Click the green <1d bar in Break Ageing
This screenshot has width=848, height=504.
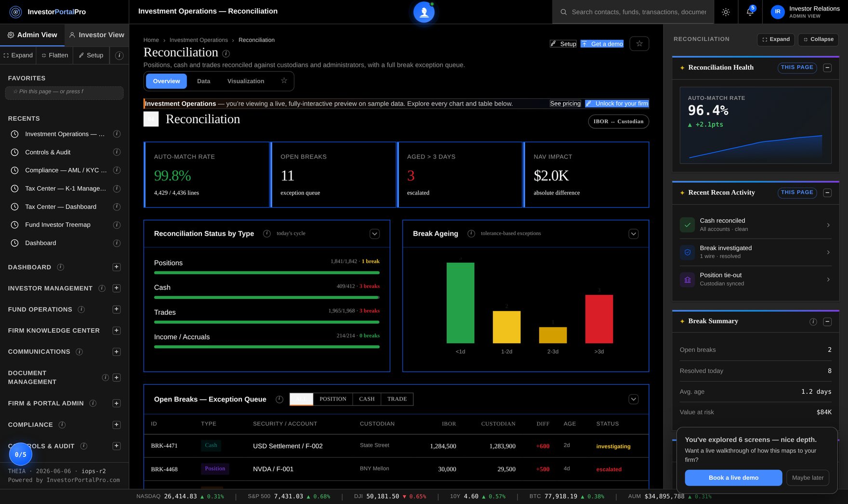(460, 303)
